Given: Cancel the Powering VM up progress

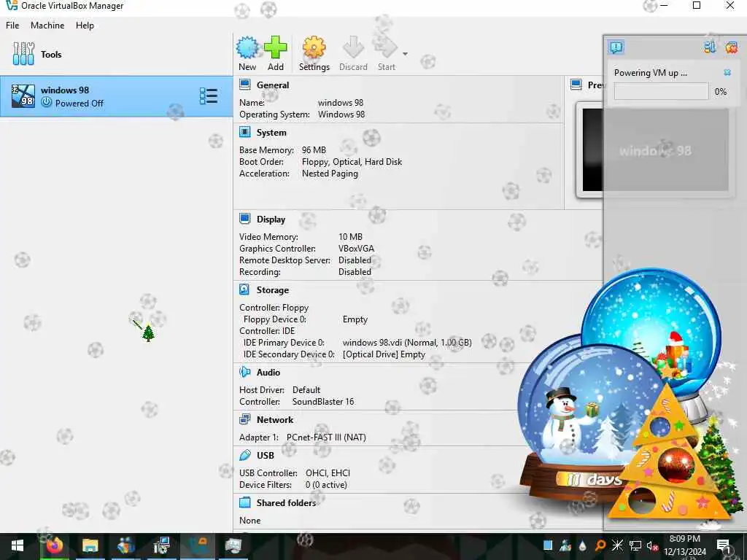Looking at the screenshot, I should [x=727, y=72].
